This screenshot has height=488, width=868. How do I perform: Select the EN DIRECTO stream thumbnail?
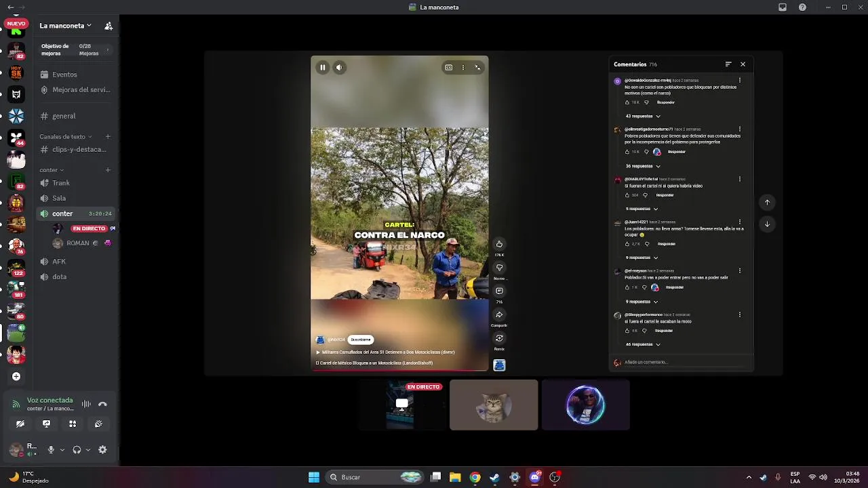402,405
